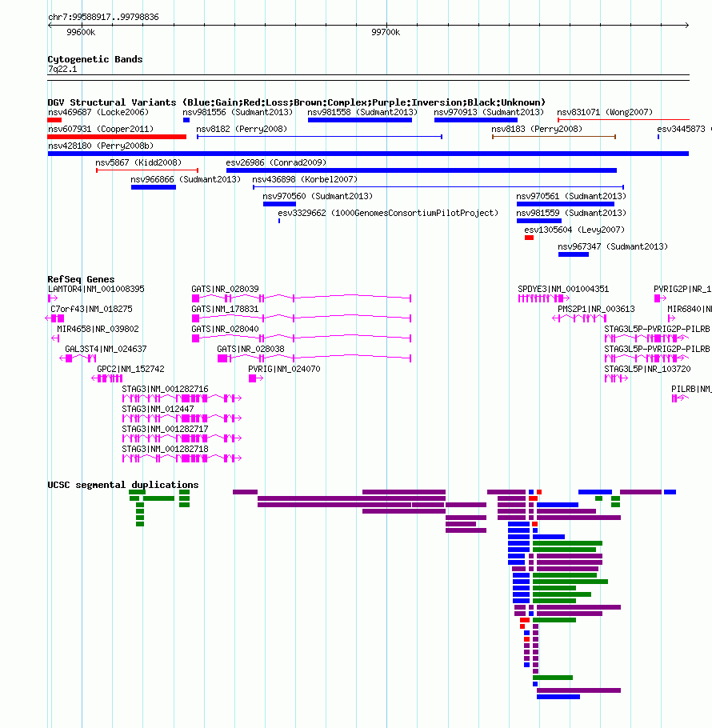712x728 pixels.
Task: Select transcript STAG3|NM_001282717
Action: tap(166, 429)
